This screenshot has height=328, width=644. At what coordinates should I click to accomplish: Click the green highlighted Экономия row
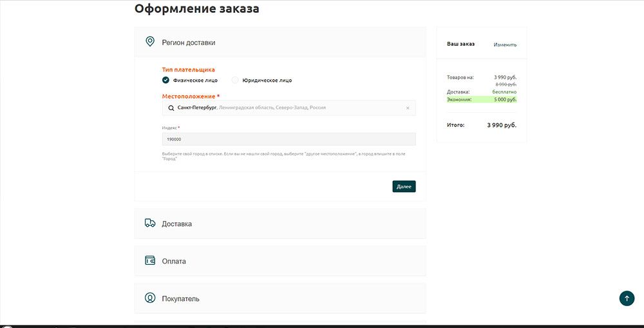click(x=482, y=99)
